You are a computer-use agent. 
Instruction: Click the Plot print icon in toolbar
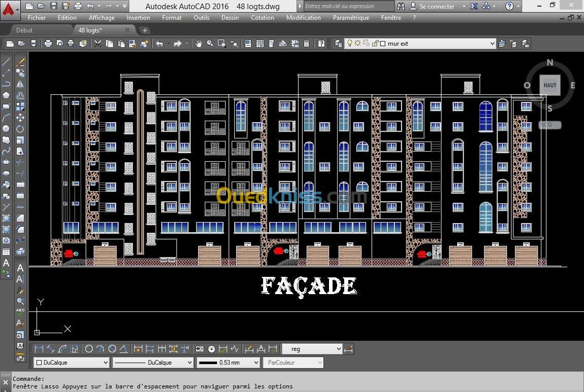click(x=48, y=44)
